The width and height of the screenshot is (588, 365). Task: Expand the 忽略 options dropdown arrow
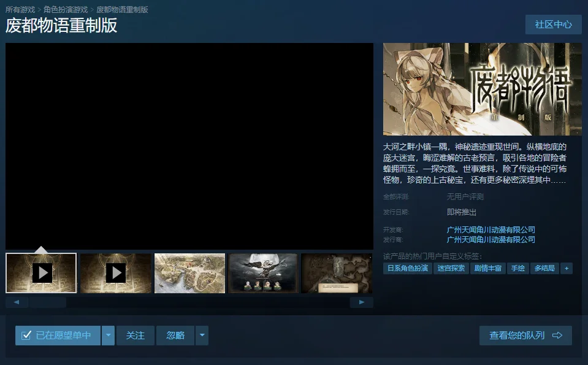click(x=202, y=336)
